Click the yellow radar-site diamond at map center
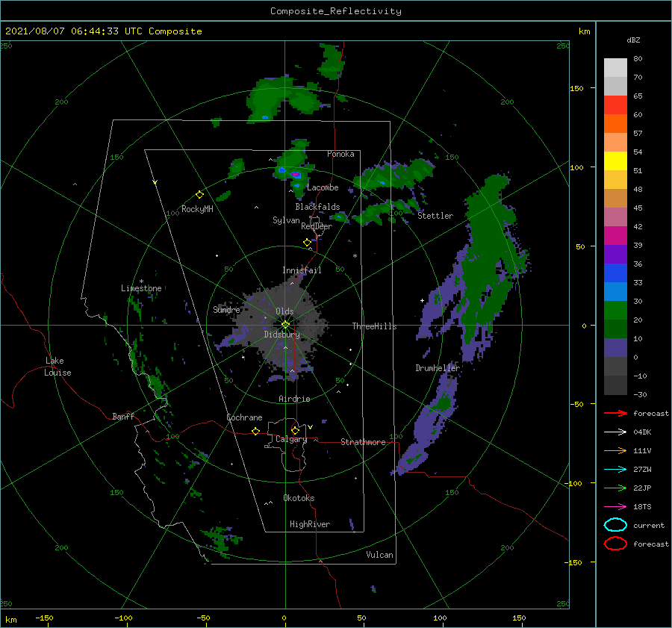Viewport: 672px width, 628px height. coord(285,325)
